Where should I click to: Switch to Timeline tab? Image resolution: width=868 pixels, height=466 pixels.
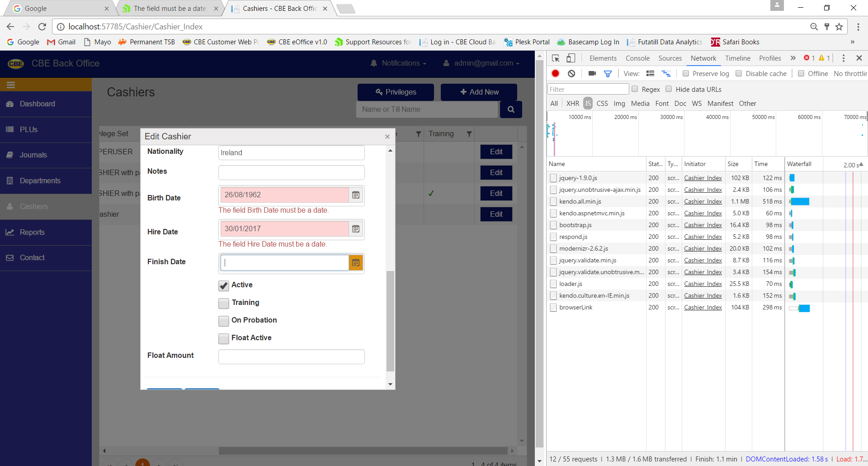pos(738,58)
